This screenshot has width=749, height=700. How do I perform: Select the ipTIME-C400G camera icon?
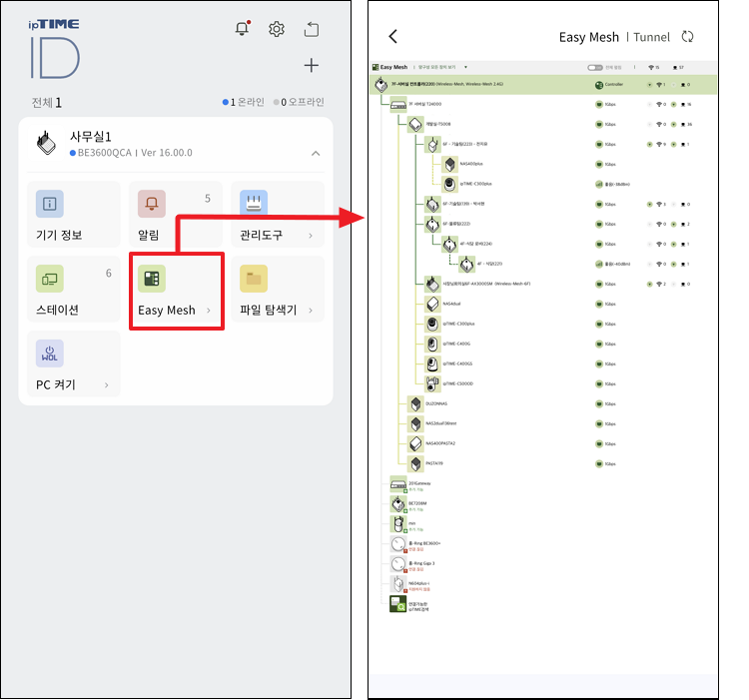pyautogui.click(x=432, y=344)
